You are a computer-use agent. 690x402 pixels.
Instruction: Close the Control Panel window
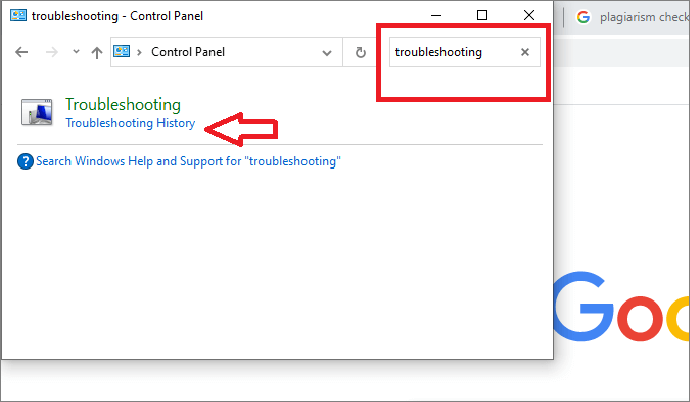(529, 15)
